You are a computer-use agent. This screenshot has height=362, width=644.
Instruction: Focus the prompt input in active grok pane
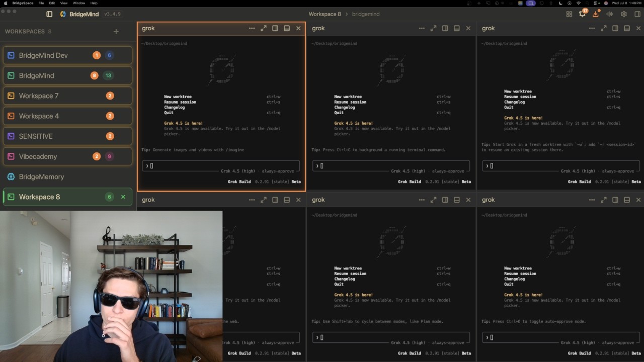221,166
